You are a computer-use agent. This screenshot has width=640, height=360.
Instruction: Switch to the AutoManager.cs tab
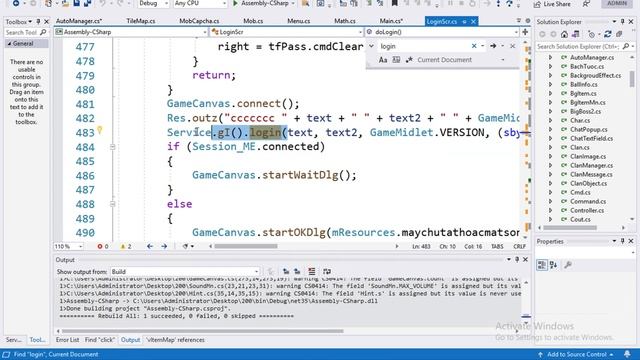pyautogui.click(x=79, y=21)
